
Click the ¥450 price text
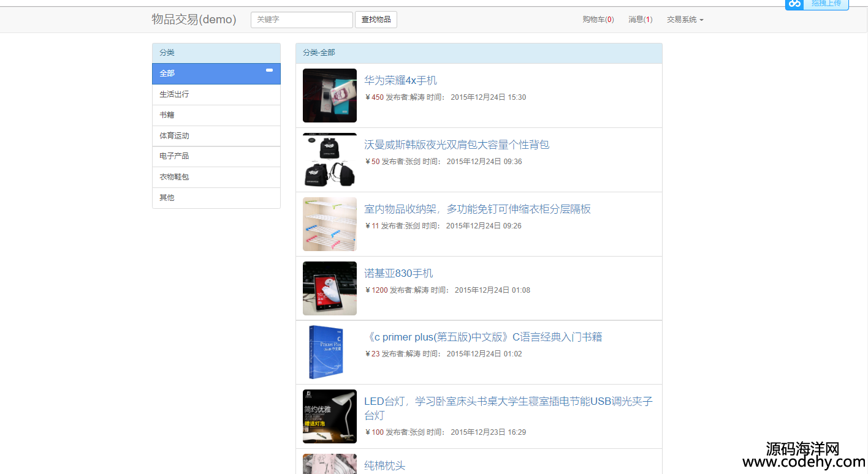pyautogui.click(x=374, y=97)
